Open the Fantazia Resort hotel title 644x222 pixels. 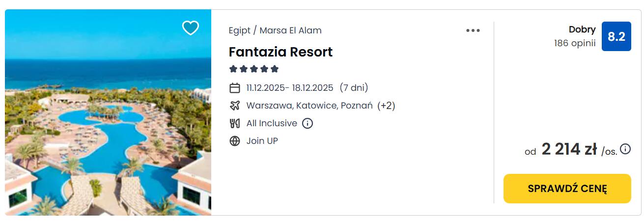280,52
